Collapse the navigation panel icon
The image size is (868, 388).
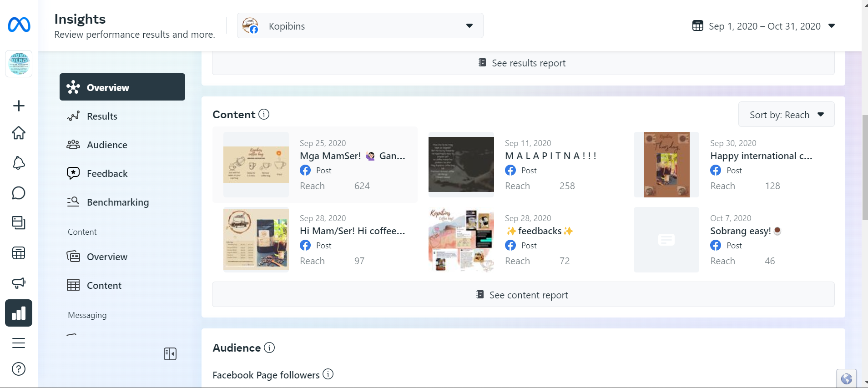point(170,354)
